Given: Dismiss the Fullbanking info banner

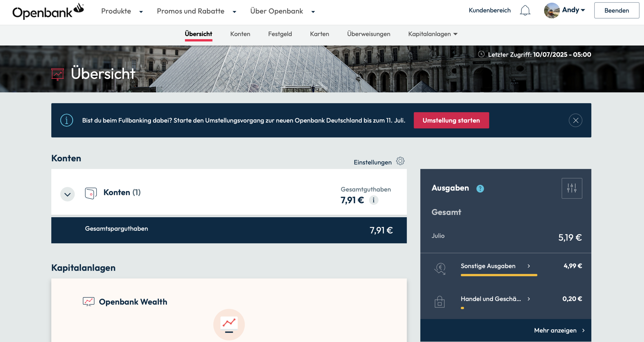Looking at the screenshot, I should tap(575, 120).
